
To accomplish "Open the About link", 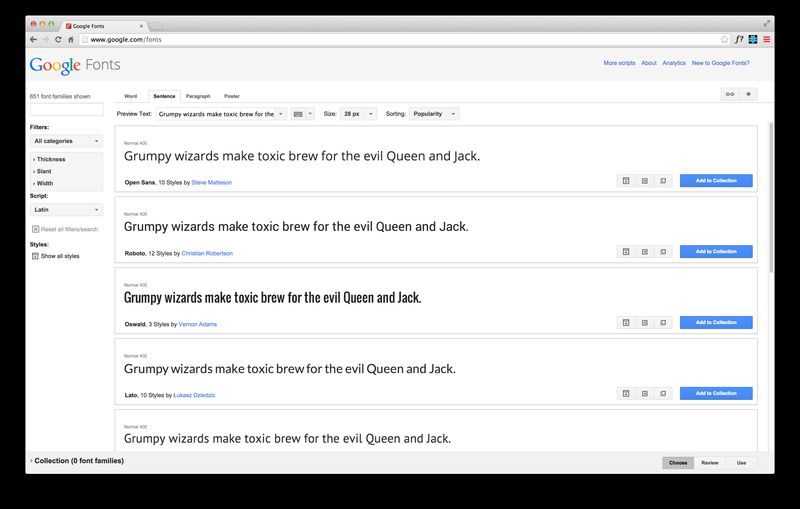I will [x=649, y=63].
